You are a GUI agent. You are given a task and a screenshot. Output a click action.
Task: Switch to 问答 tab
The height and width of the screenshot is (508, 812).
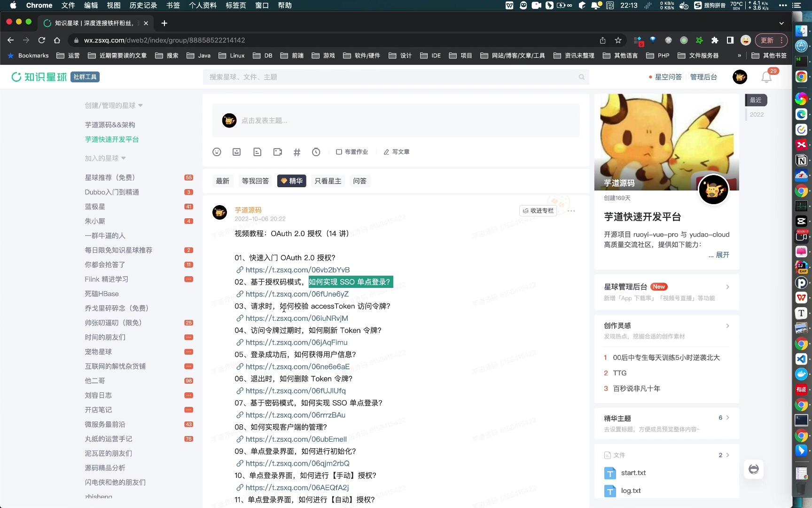pos(360,181)
